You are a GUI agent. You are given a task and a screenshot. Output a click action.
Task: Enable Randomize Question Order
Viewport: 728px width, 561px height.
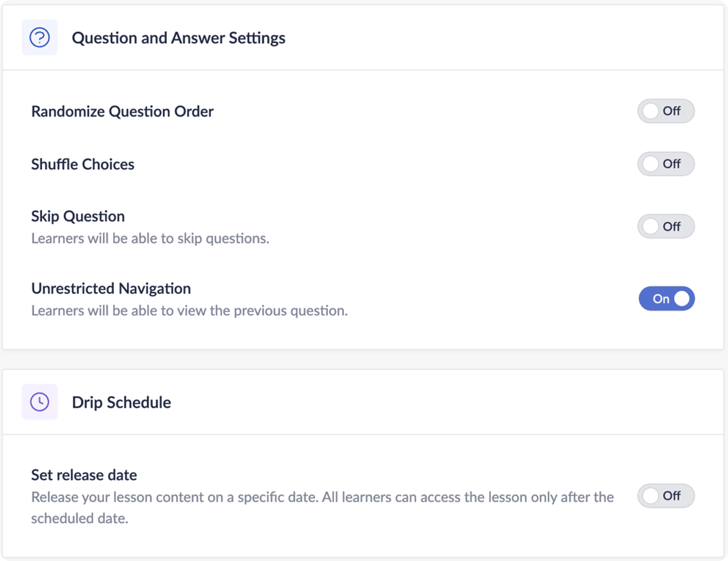666,111
